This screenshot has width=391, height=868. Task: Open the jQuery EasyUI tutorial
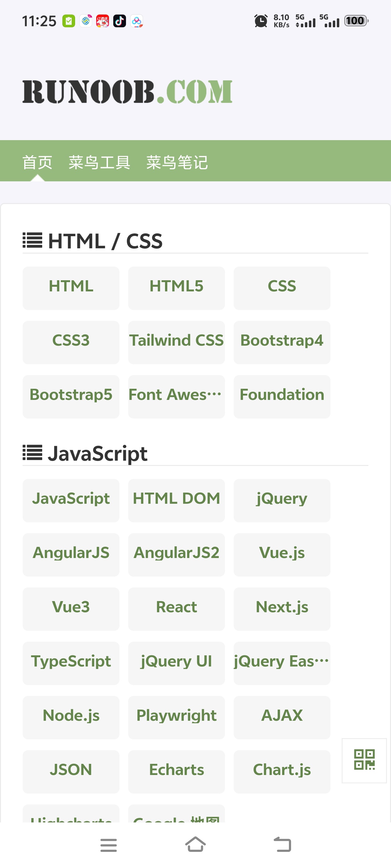[x=282, y=663]
